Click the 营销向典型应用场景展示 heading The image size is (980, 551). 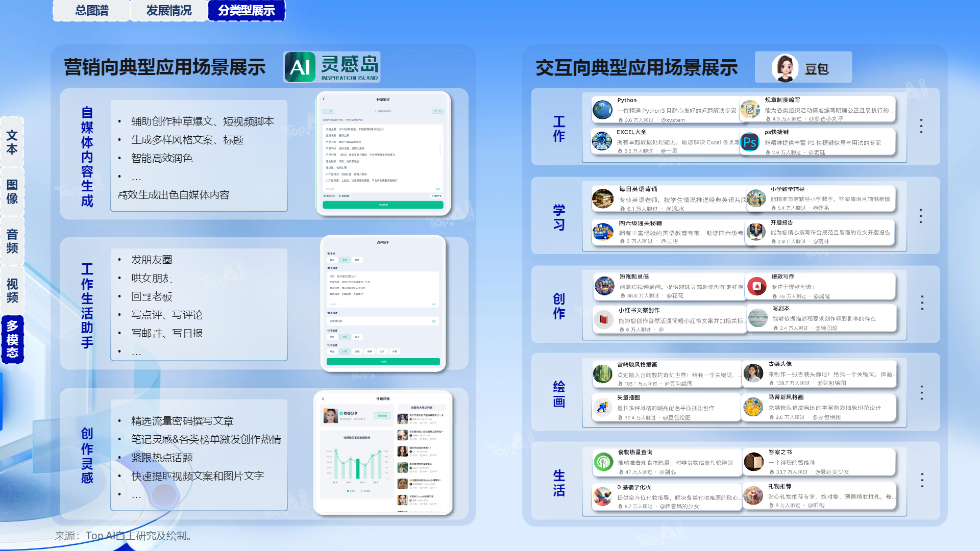click(165, 67)
